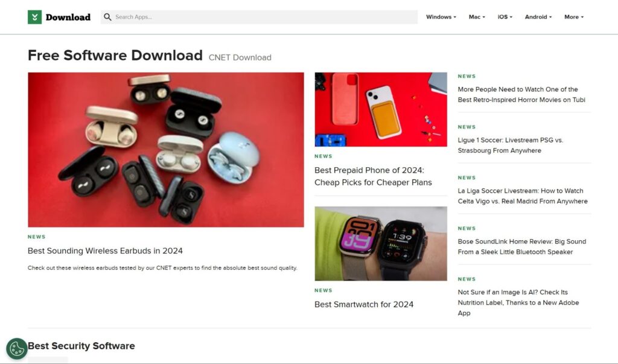This screenshot has width=618, height=364.
Task: Read the Bose SoundLink Home Review article
Action: click(x=522, y=246)
